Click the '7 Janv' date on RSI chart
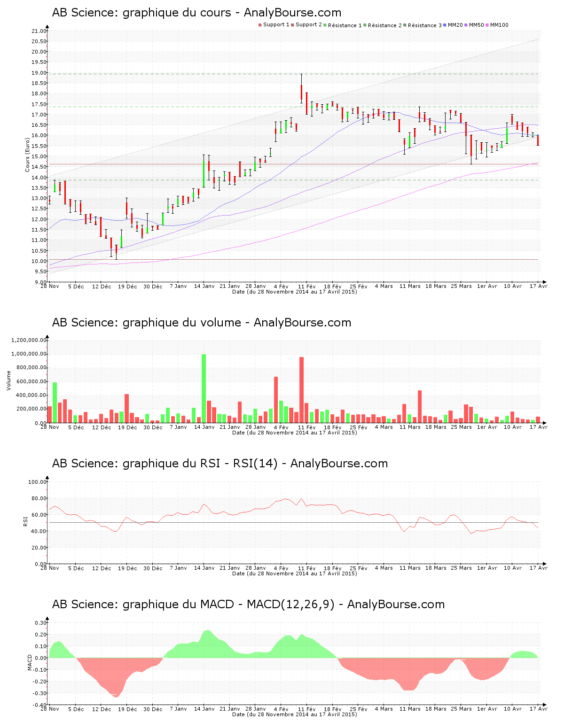This screenshot has width=564, height=728. (x=178, y=568)
